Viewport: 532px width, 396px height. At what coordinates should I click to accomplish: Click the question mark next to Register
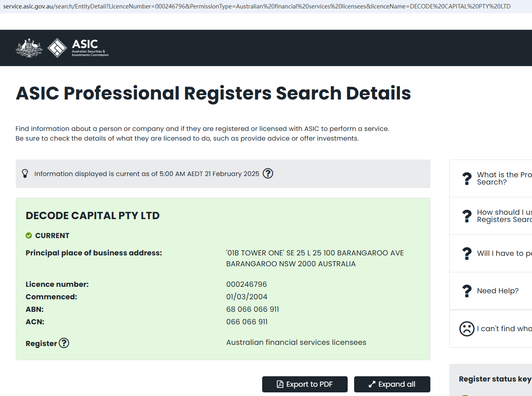pos(64,343)
